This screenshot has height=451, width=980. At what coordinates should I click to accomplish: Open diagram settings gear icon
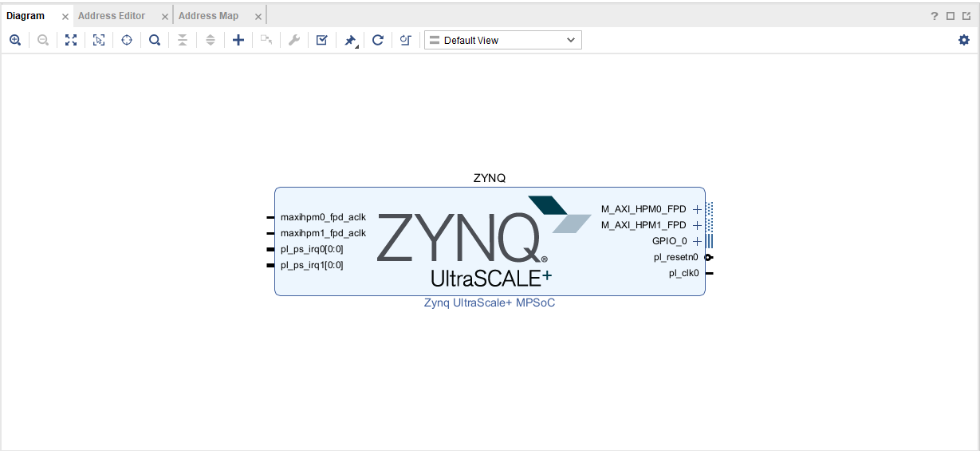pyautogui.click(x=964, y=40)
